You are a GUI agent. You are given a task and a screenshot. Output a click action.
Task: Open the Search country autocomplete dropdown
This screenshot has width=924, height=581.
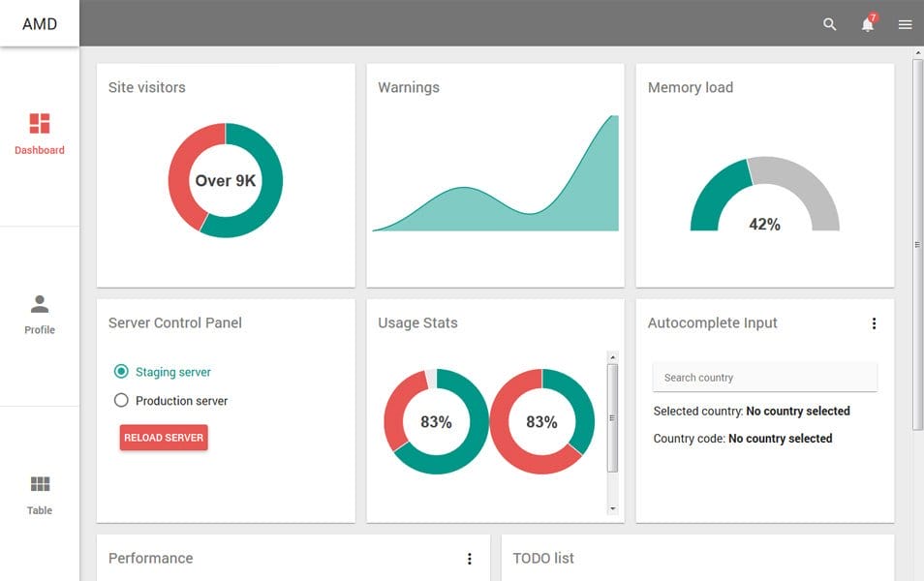coord(764,377)
